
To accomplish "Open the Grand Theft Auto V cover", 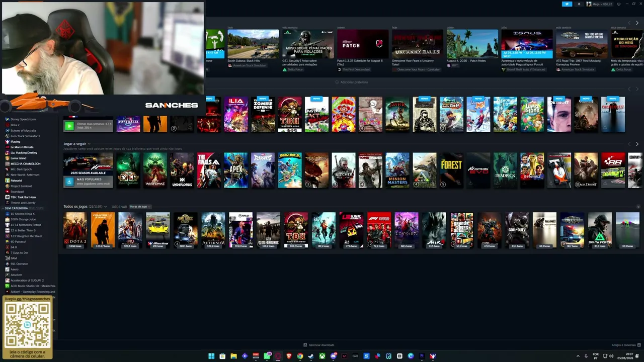I will 462,230.
